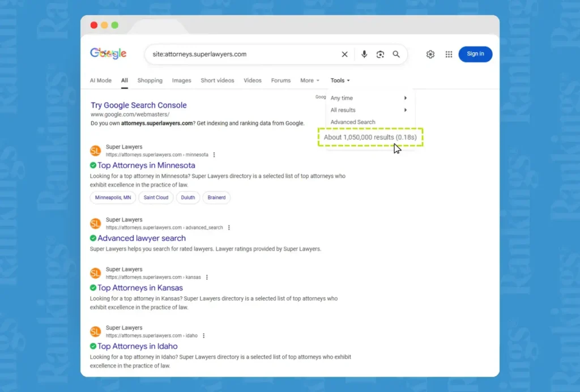Screen dimensions: 580x392
Task: Open Short videos tab
Action: pos(217,80)
